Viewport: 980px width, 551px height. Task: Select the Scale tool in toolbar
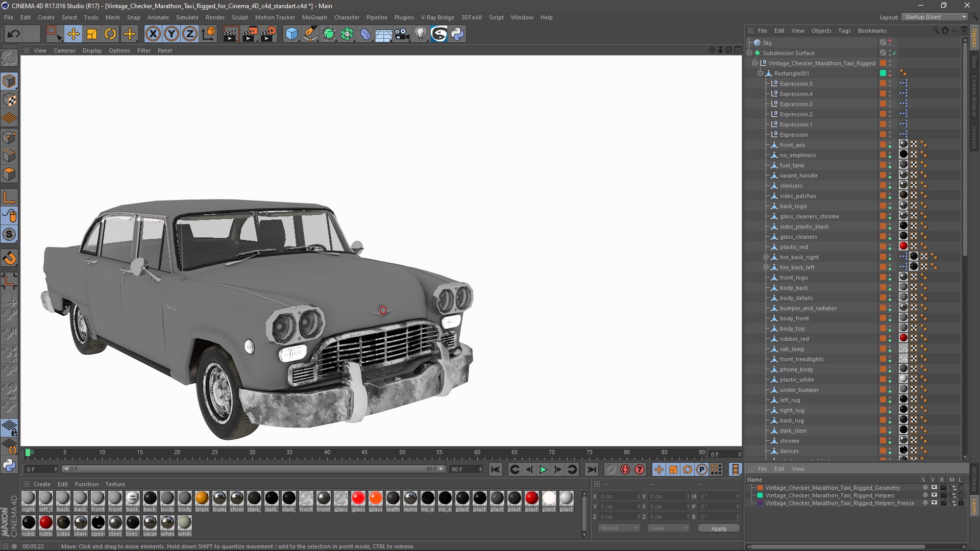pos(92,34)
